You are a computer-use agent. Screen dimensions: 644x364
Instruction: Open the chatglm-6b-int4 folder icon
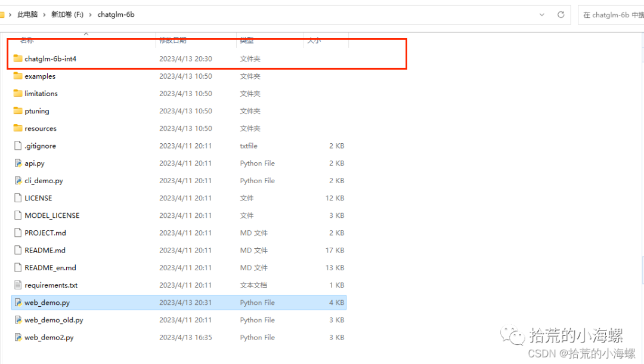pos(18,58)
